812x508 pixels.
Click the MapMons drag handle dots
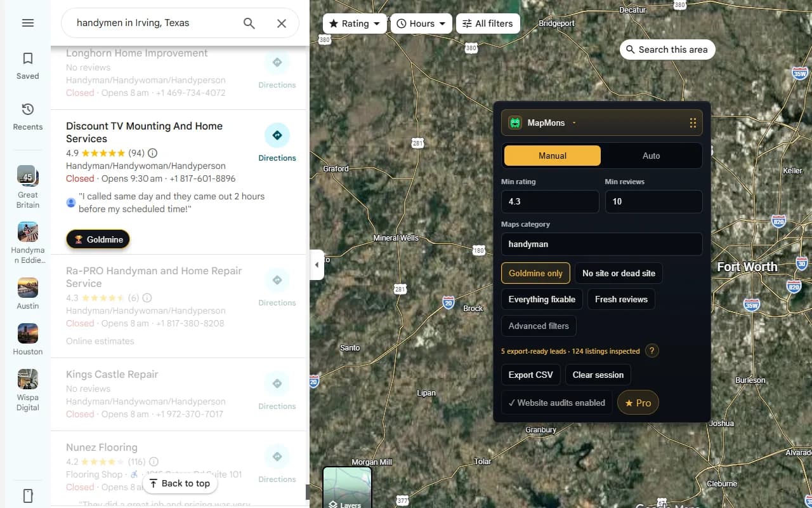coord(693,123)
